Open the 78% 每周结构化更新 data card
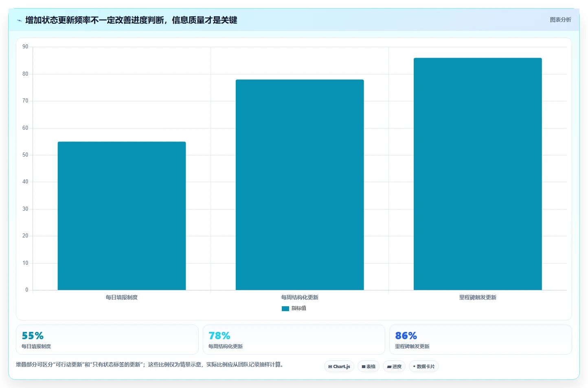588x388 pixels. click(294, 340)
